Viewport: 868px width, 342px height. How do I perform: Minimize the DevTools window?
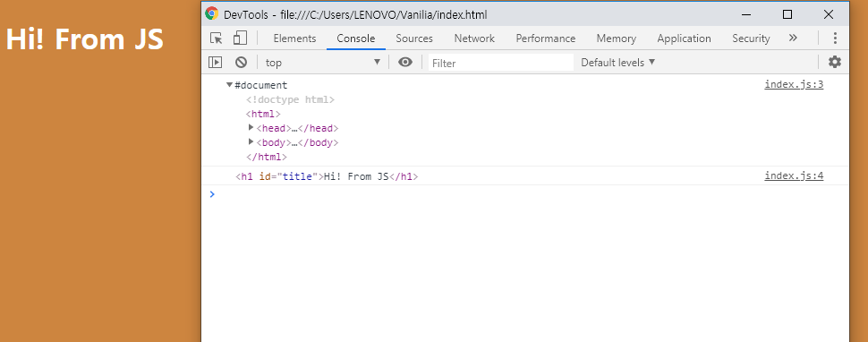tap(746, 14)
